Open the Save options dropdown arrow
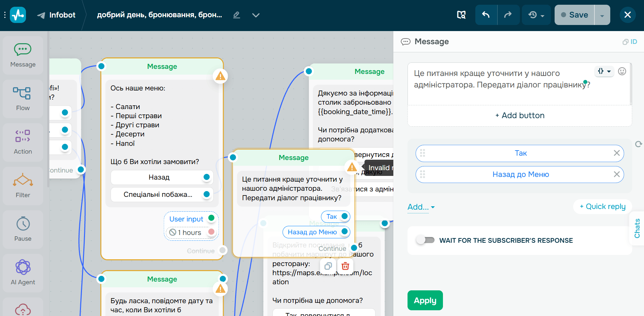The width and height of the screenshot is (644, 316). pyautogui.click(x=602, y=15)
